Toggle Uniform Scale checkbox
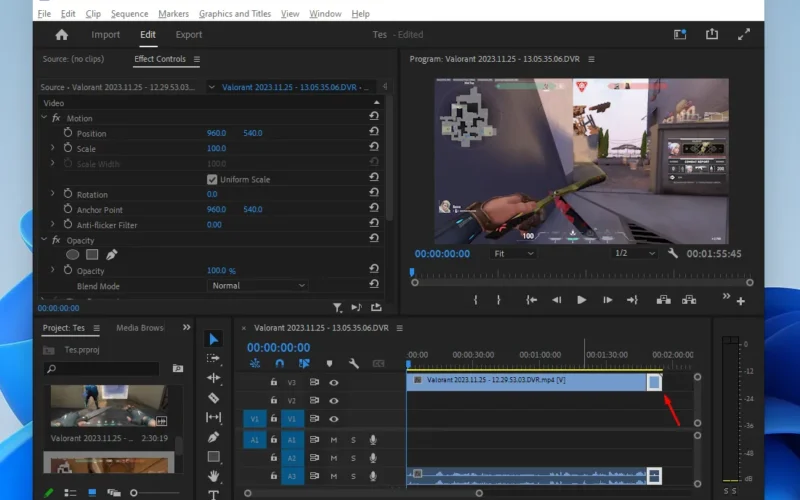800x500 pixels. [x=212, y=180]
